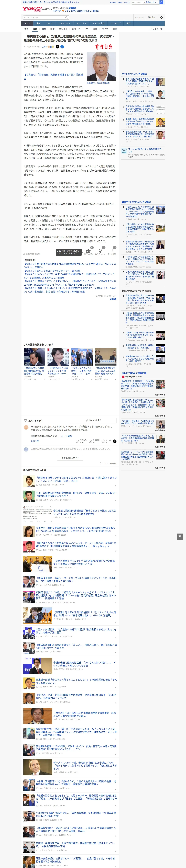Open 【写真あり】「恥を知れ」馬淵氏を糾弾 link
Viewport: 186px width, 868px height.
53,77
